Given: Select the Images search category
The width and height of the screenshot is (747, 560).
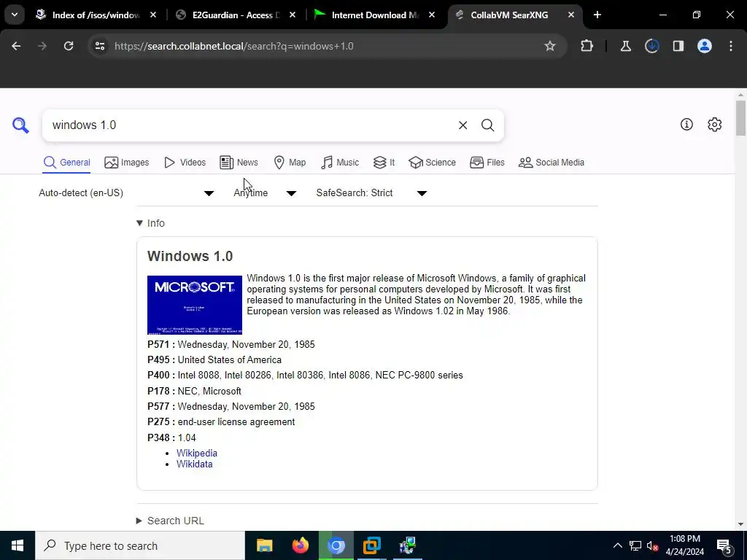Looking at the screenshot, I should [127, 163].
